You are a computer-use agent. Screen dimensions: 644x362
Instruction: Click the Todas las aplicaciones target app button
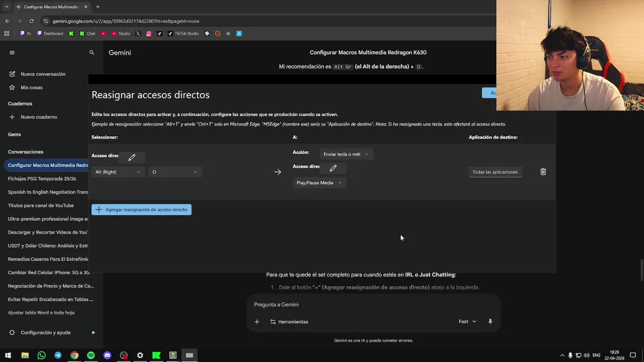(x=495, y=172)
